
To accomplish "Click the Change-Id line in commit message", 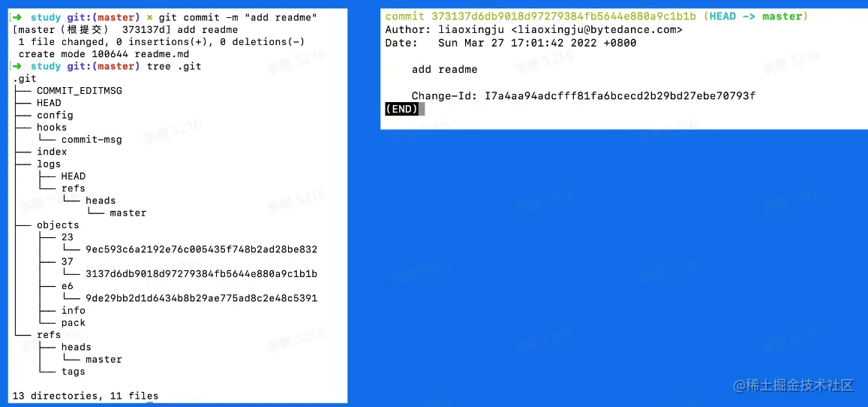I will point(584,96).
